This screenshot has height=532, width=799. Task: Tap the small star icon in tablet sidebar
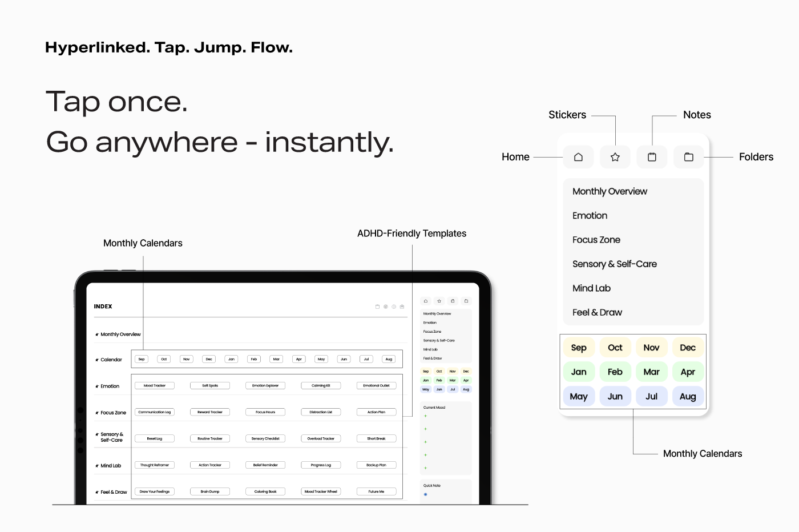point(439,301)
